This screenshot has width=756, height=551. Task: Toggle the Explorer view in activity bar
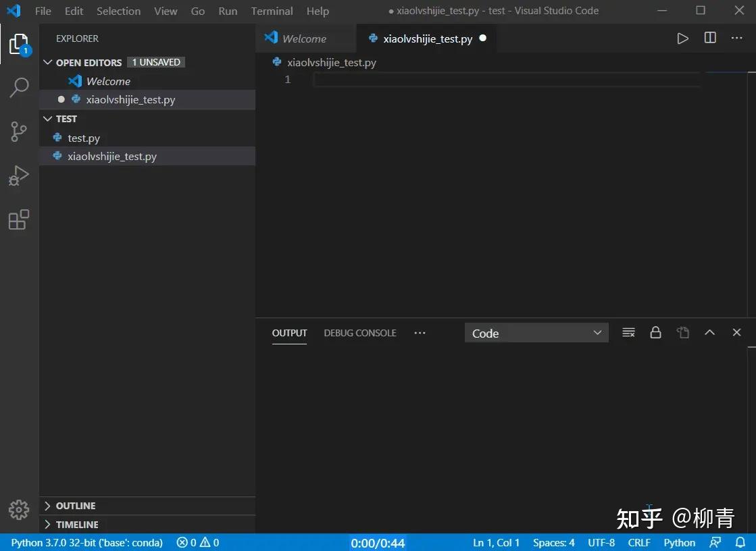click(x=19, y=45)
